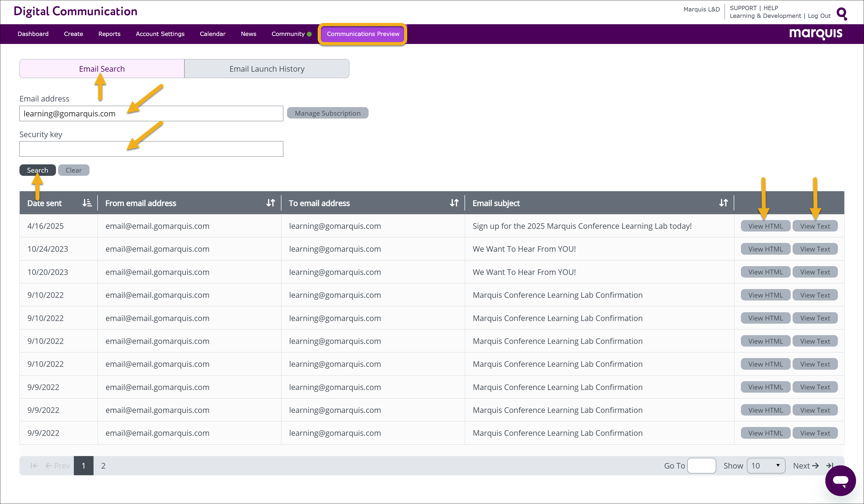This screenshot has height=504, width=864.
Task: Click the Search button
Action: (37, 170)
